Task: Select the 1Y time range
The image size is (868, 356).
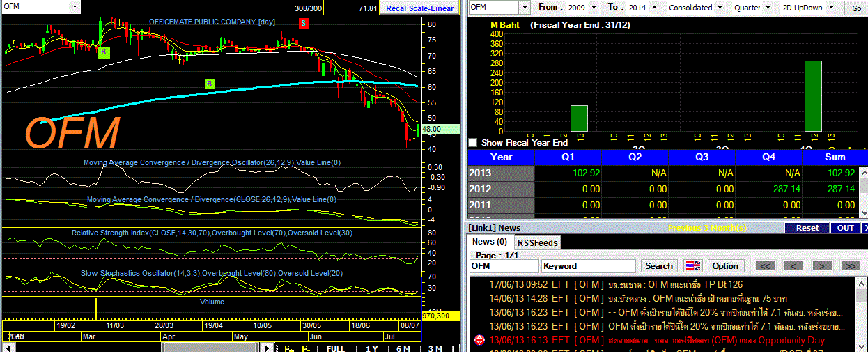Action: click(x=371, y=348)
